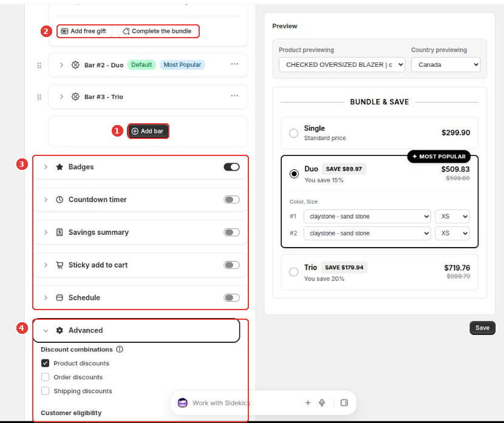Viewport: 504px width, 423px height.
Task: Click the Sidekick avatar icon
Action: (x=183, y=403)
